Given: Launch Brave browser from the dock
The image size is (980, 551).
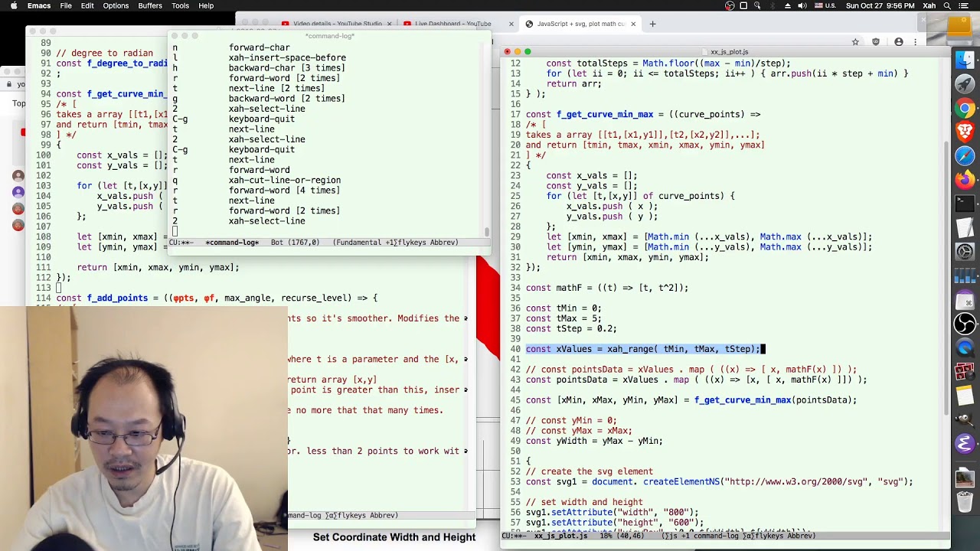Looking at the screenshot, I should (x=965, y=132).
